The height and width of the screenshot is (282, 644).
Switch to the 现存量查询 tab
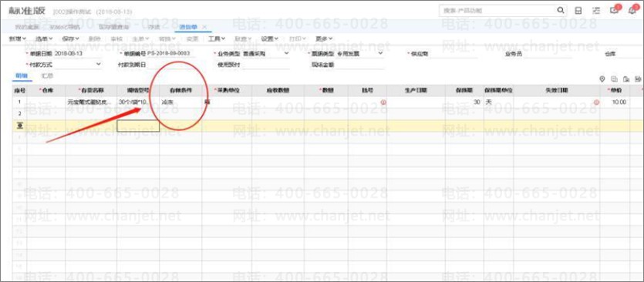114,27
